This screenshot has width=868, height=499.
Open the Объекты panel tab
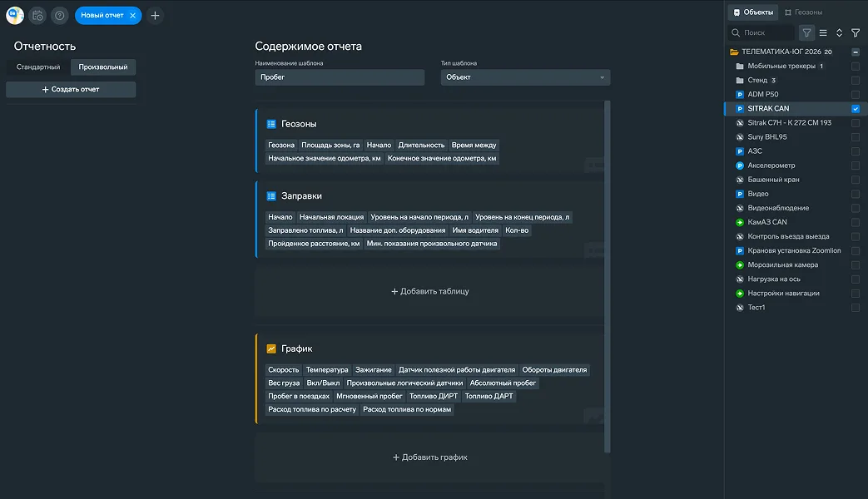point(753,12)
